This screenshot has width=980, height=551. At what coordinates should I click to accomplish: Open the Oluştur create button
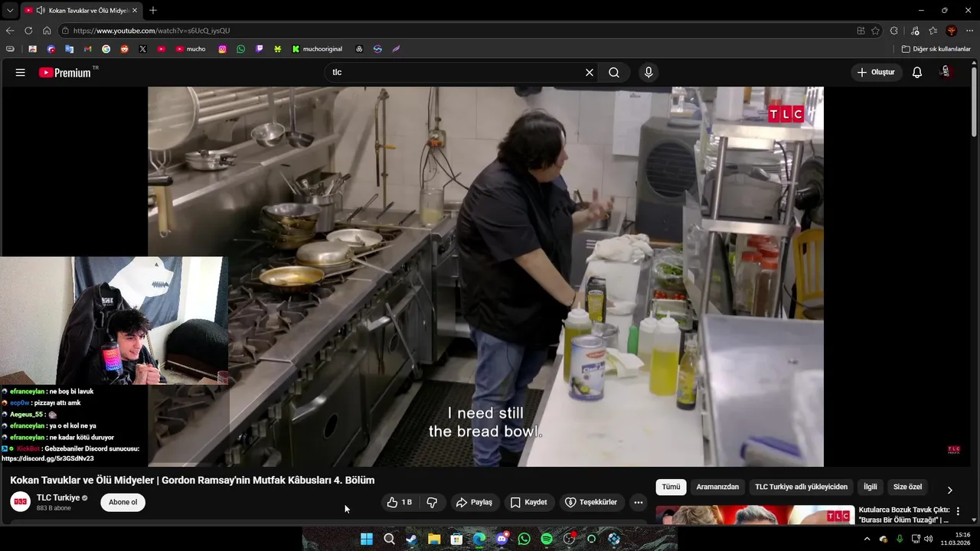(x=876, y=73)
